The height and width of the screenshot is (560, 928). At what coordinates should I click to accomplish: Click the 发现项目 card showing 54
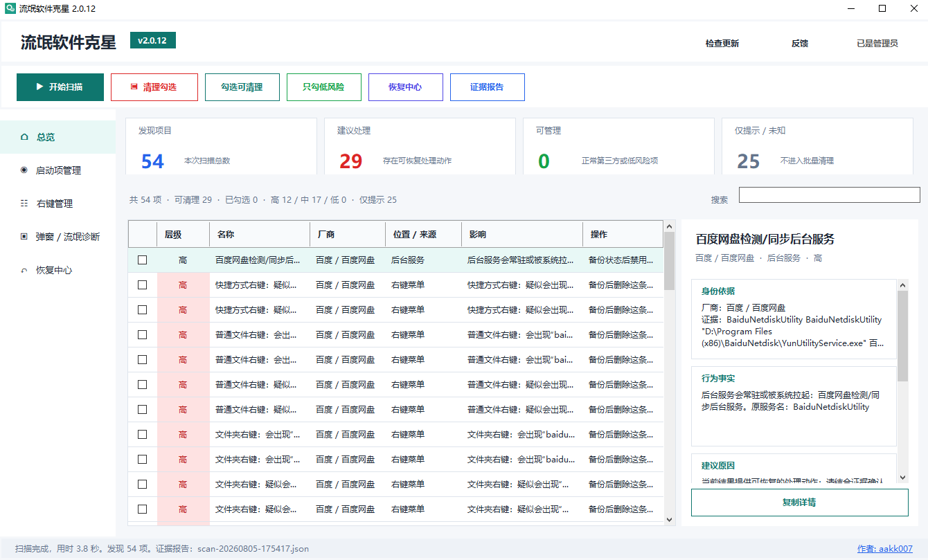coord(221,146)
